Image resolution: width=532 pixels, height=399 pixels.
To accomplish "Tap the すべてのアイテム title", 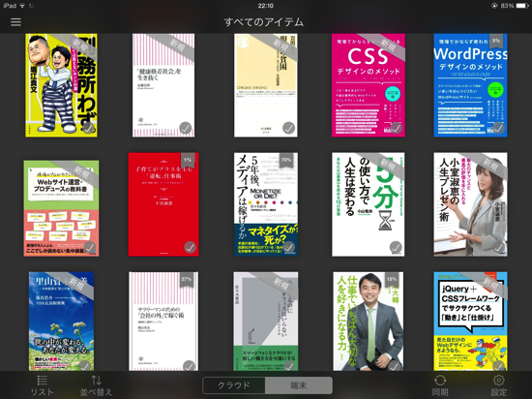I will pos(264,22).
